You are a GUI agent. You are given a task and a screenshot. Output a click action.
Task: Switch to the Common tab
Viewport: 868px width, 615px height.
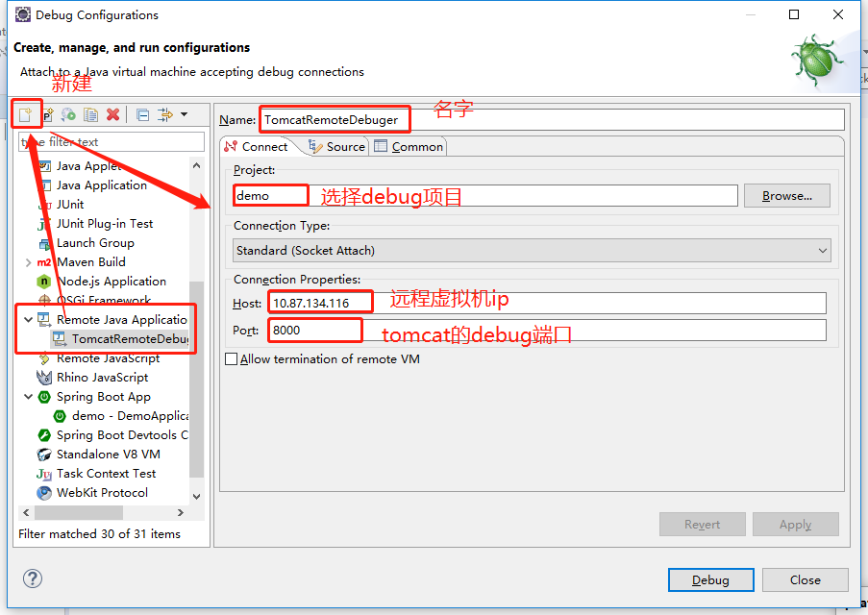pos(409,147)
